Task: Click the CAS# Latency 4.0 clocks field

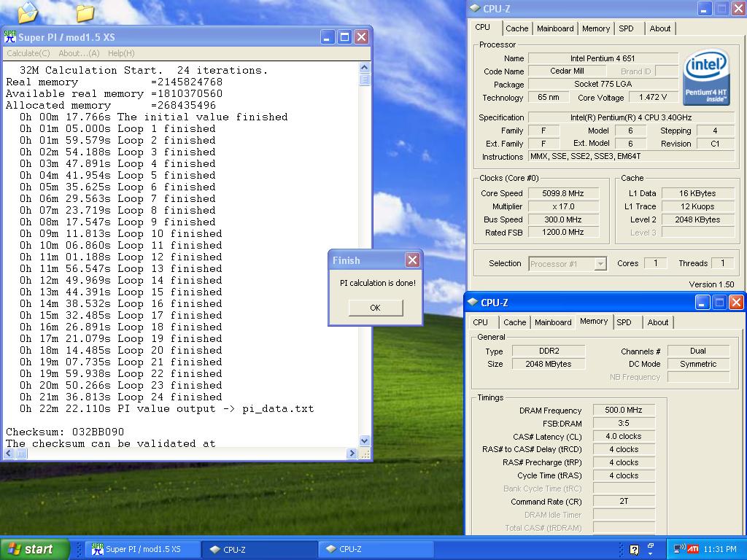Action: [624, 436]
